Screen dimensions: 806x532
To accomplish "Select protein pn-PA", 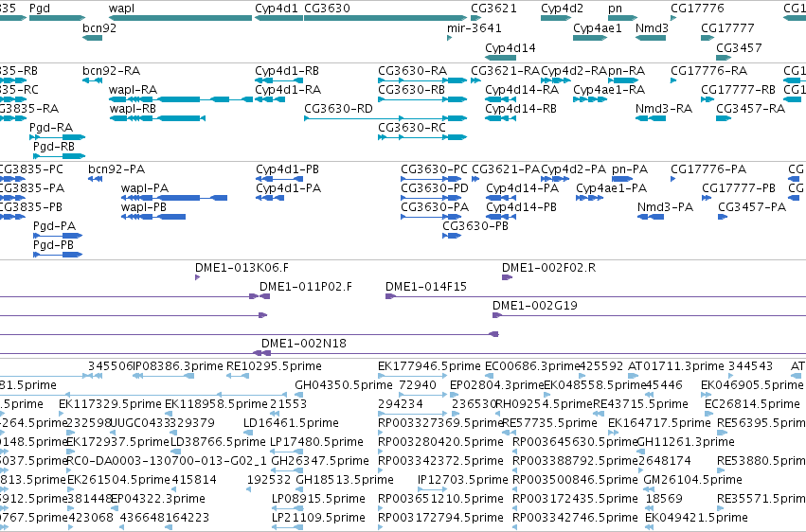I will (630, 169).
